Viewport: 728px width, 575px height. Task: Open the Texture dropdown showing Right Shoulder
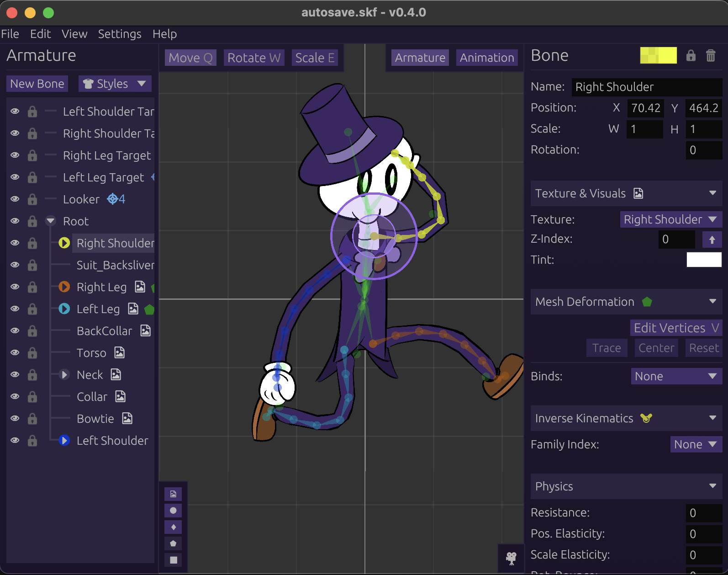[671, 219]
